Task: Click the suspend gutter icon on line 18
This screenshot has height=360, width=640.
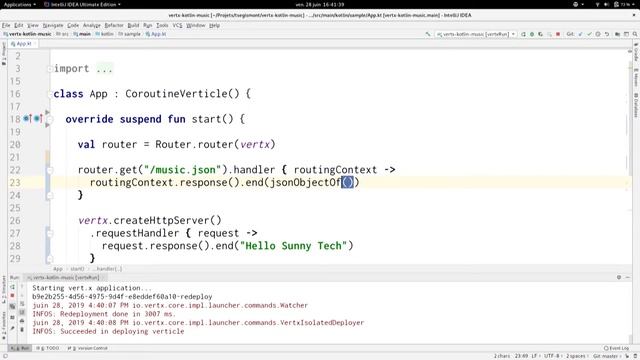Action: [x=38, y=119]
